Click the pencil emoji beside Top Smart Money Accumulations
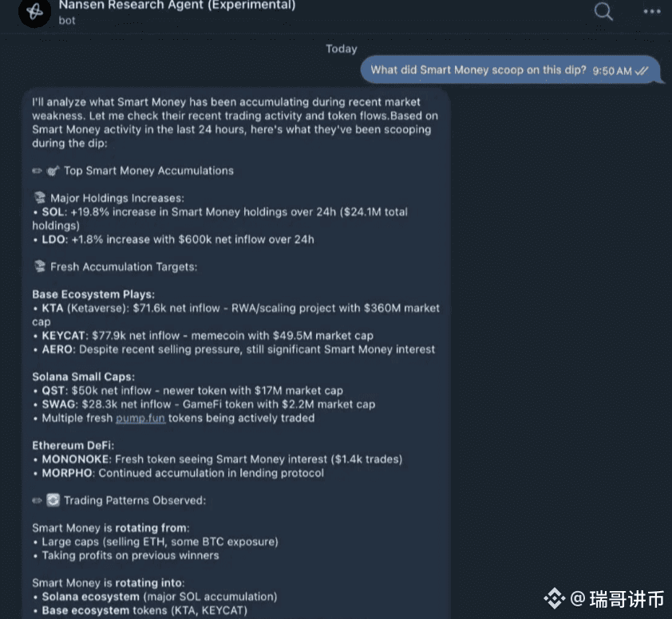The height and width of the screenshot is (619, 672). coord(37,171)
